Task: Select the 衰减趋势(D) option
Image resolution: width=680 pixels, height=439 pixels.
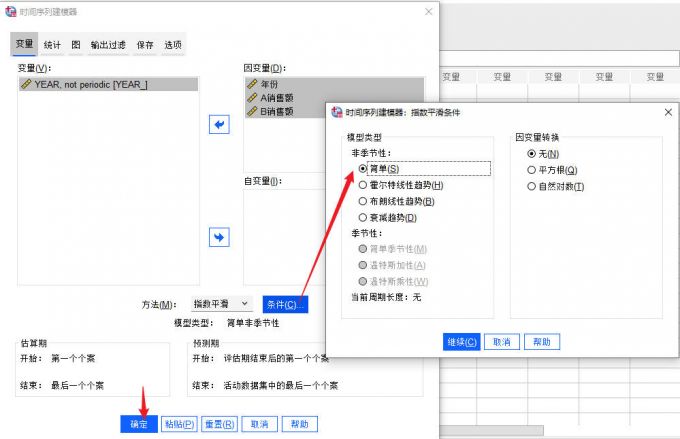Action: click(363, 217)
